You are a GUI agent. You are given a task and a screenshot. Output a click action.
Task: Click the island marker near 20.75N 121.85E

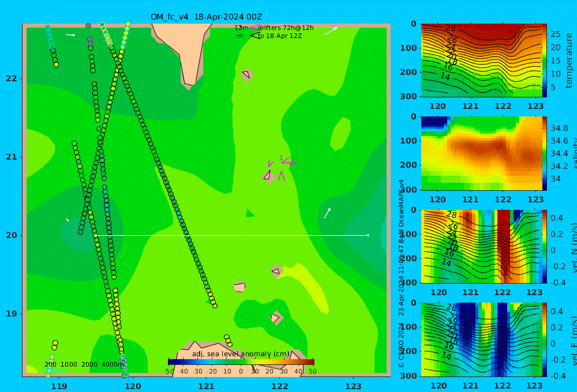tap(269, 176)
